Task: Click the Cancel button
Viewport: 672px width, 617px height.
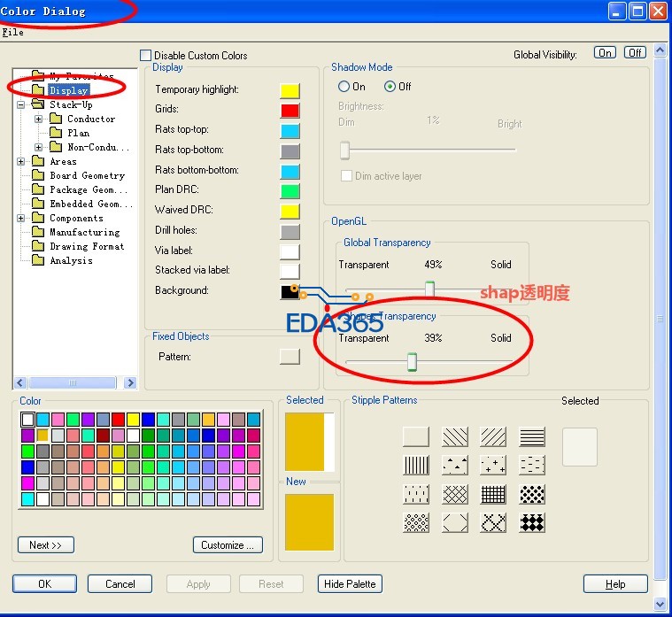Action: coord(120,584)
